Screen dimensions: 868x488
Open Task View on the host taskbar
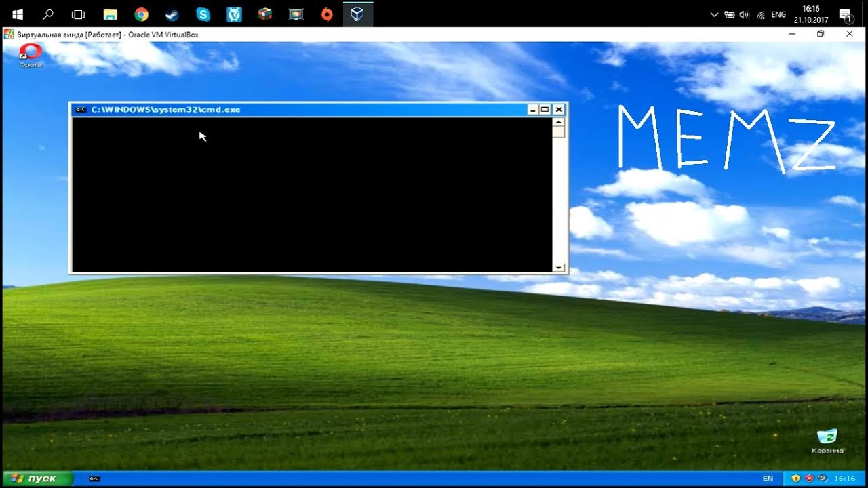tap(78, 14)
